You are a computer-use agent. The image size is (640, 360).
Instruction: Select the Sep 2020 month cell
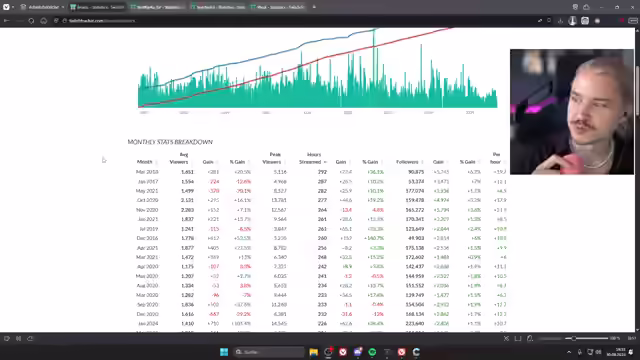click(147, 304)
